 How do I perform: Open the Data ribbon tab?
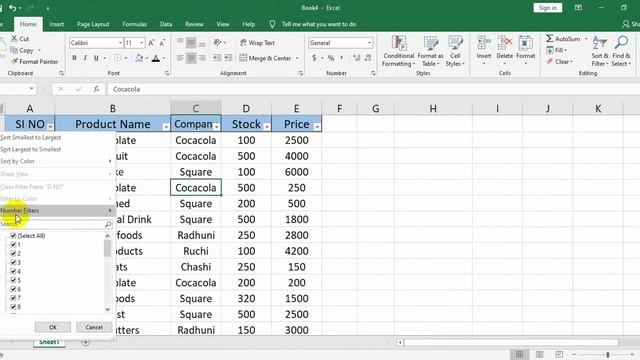click(x=166, y=24)
